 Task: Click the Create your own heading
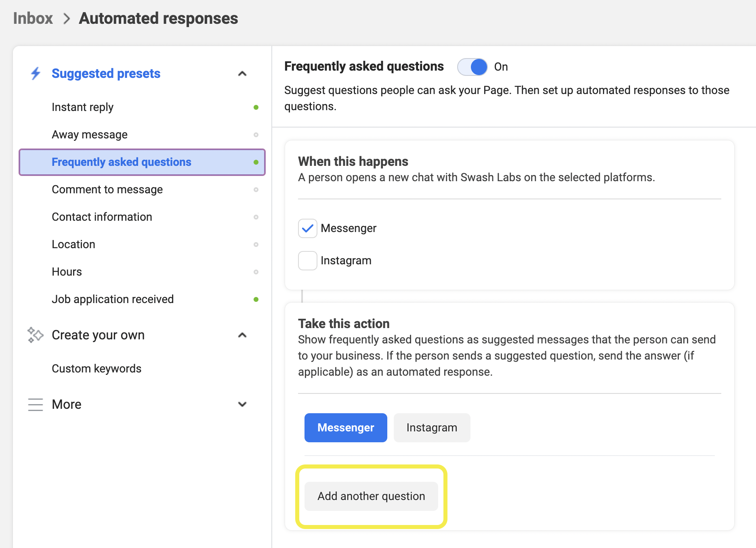(98, 335)
